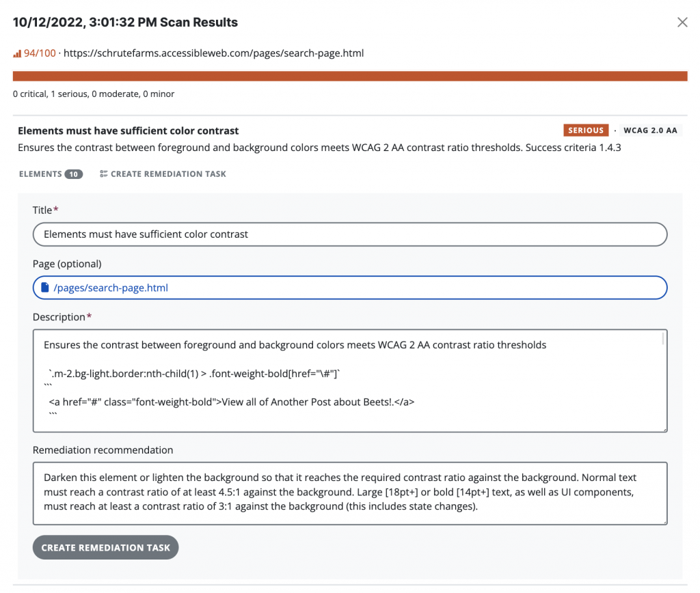Screen dimensions: 700x593
Task: Click the Success criteria 1.4.3 description text
Action: coord(319,148)
